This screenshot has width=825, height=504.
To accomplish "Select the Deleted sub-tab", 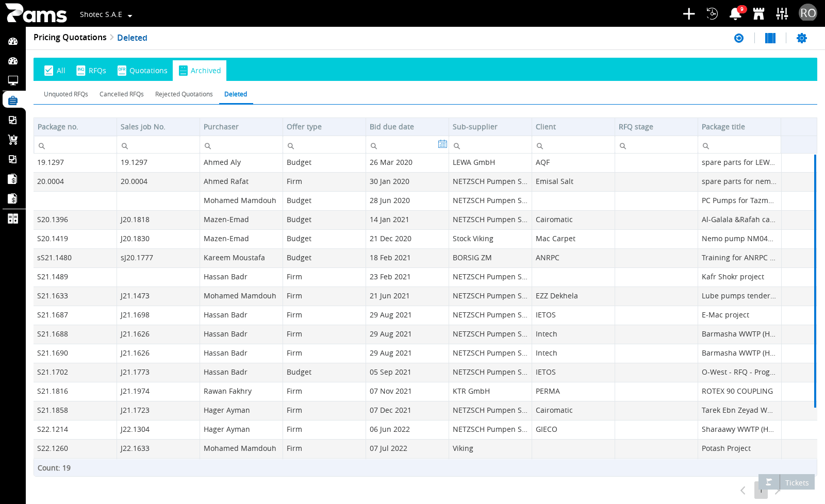I will [x=236, y=94].
